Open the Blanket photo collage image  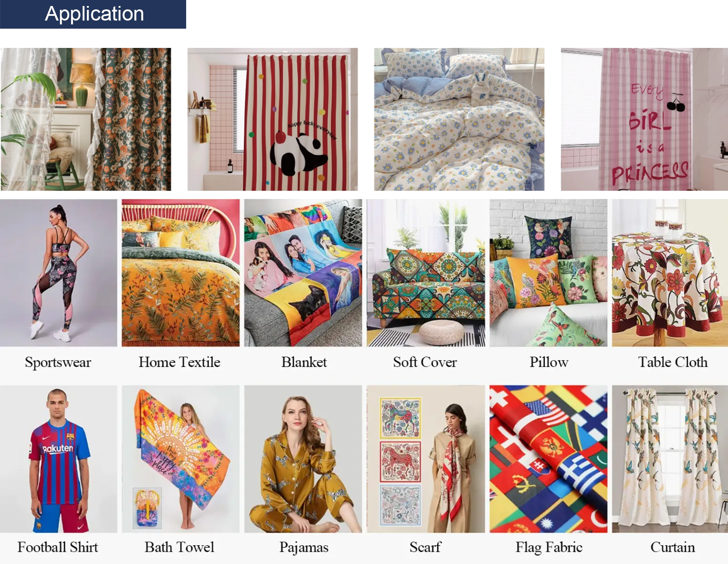click(x=303, y=273)
